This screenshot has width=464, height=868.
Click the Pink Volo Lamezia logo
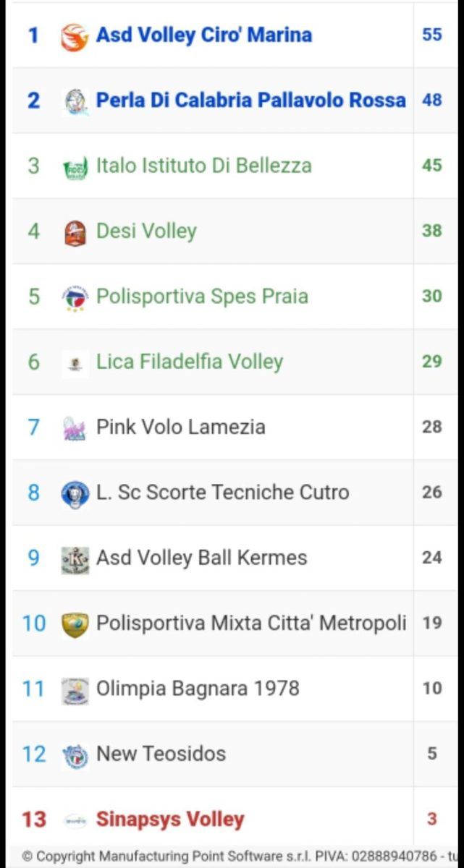[75, 428]
